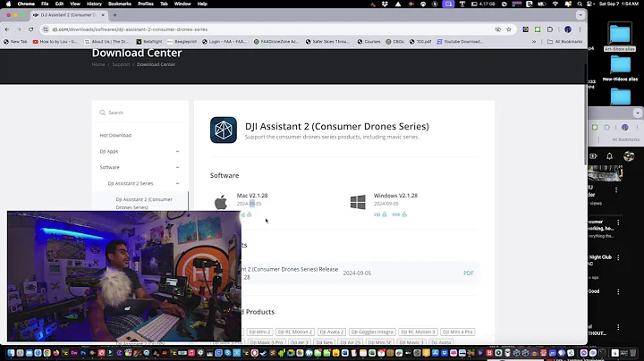Open the Apple menu
The image size is (644, 361).
click(x=8, y=4)
